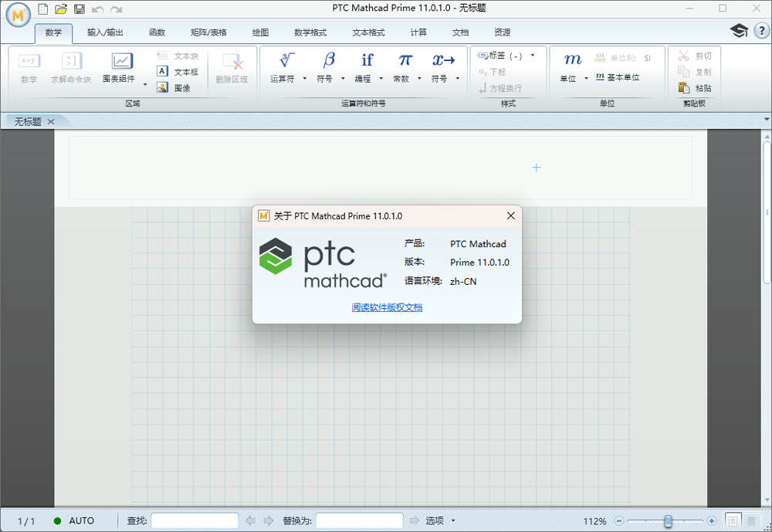Screen dimensions: 772x532
Task: Insert a 数学 math region
Action: pos(29,69)
